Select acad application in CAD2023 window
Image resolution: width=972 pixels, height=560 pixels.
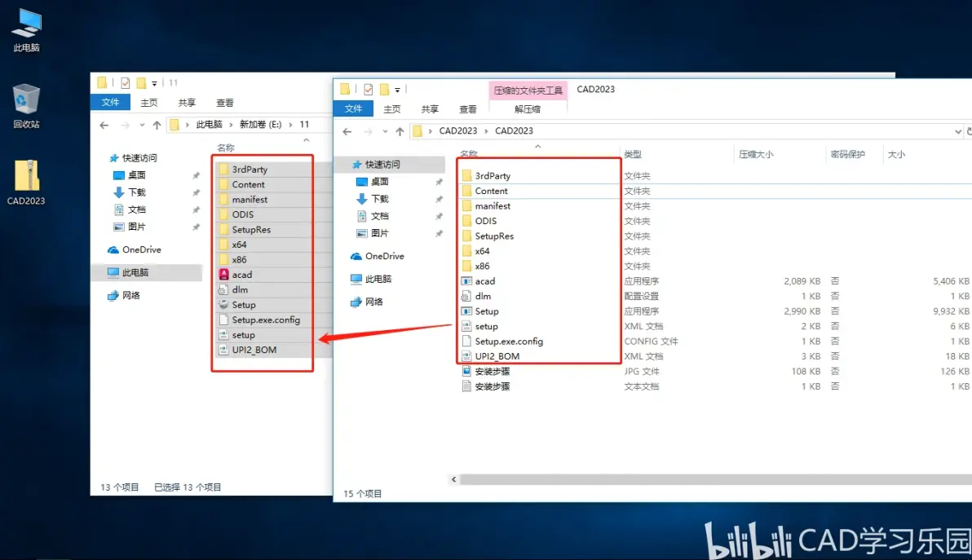[484, 281]
